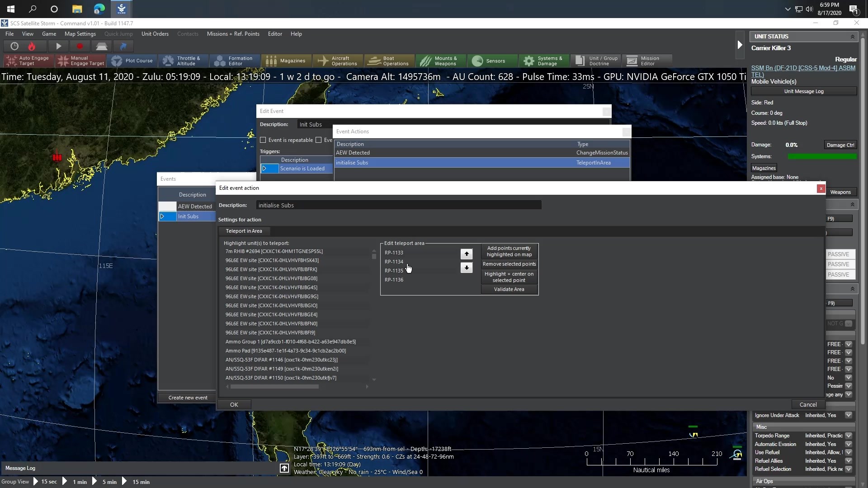
Task: Select reference point RP-1133
Action: (x=394, y=253)
